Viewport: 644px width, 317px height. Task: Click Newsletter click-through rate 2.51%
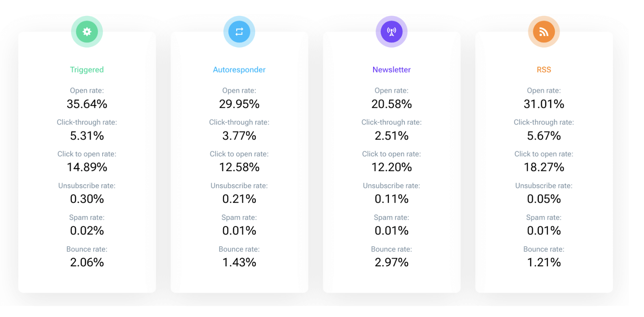click(392, 136)
